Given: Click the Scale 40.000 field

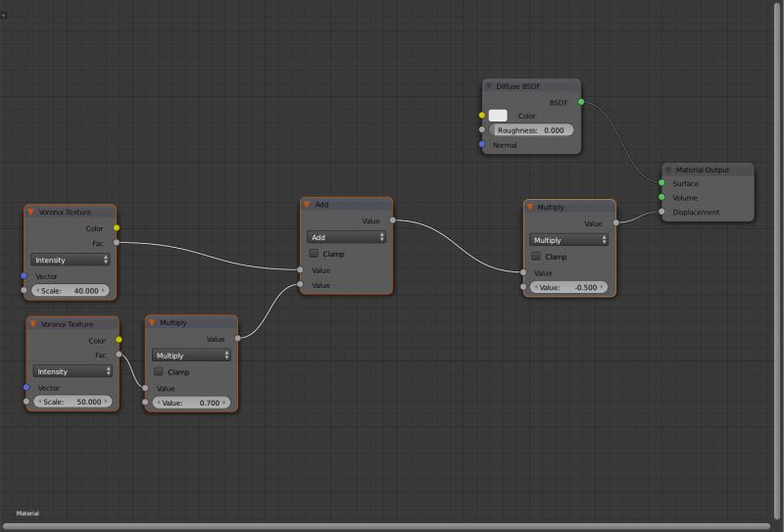Looking at the screenshot, I should coord(70,291).
